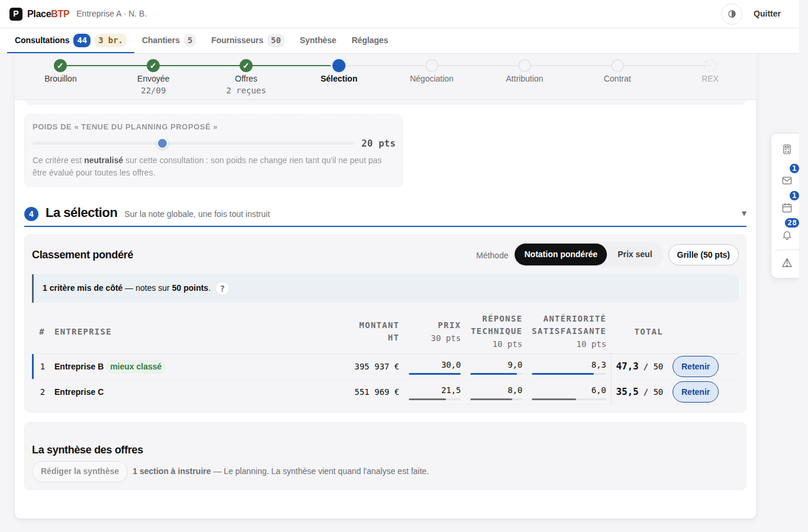This screenshot has width=808, height=532.
Task: Click the 395 937 € amount
Action: pos(377,366)
